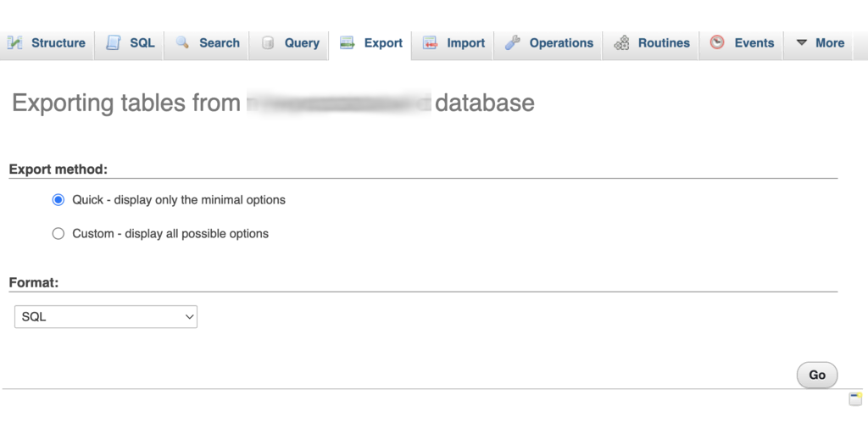Click the Routines gears icon

click(x=621, y=43)
